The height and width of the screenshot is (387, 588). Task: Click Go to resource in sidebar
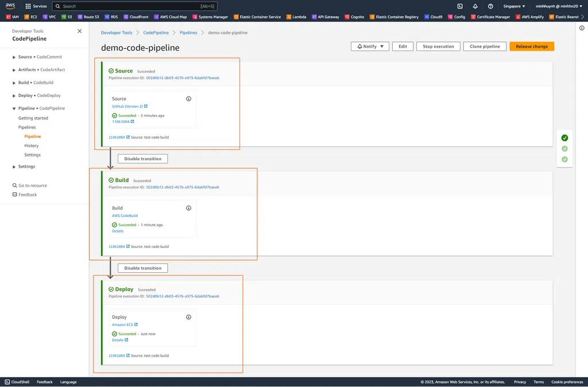(x=30, y=185)
